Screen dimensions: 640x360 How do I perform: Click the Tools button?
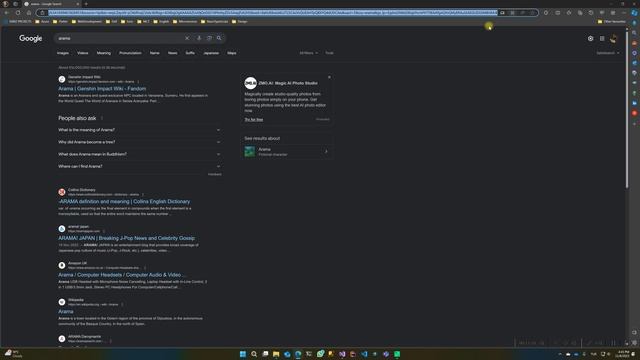point(329,53)
